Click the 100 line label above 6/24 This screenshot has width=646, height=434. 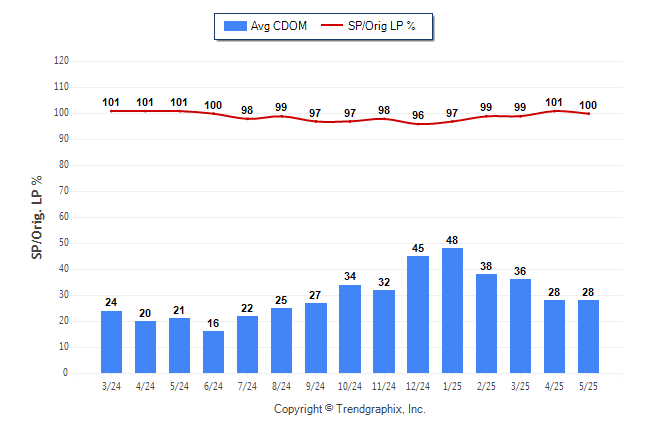coord(213,106)
